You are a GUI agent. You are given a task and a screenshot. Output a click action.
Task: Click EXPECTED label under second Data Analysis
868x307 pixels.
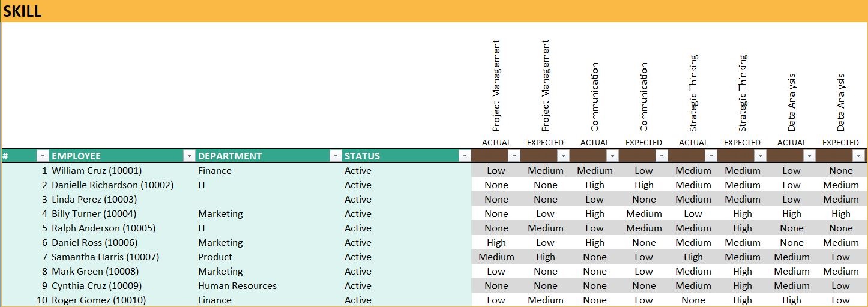pyautogui.click(x=840, y=143)
